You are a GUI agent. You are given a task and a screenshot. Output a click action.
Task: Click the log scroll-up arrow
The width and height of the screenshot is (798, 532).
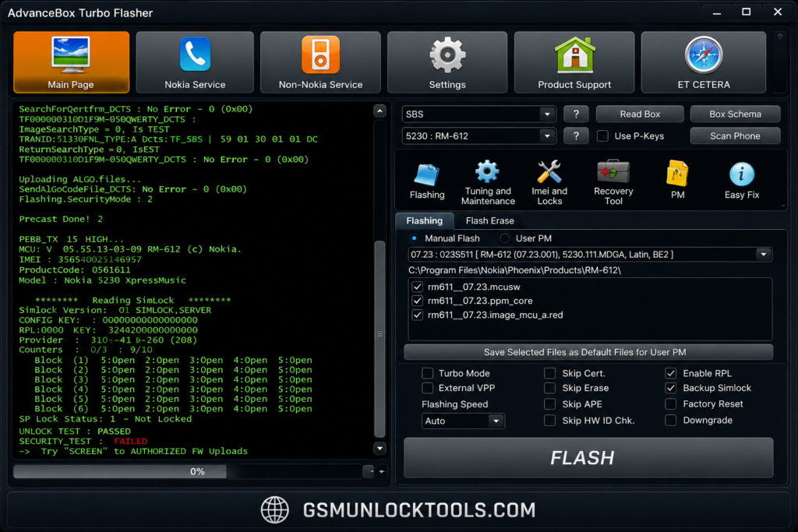[380, 111]
